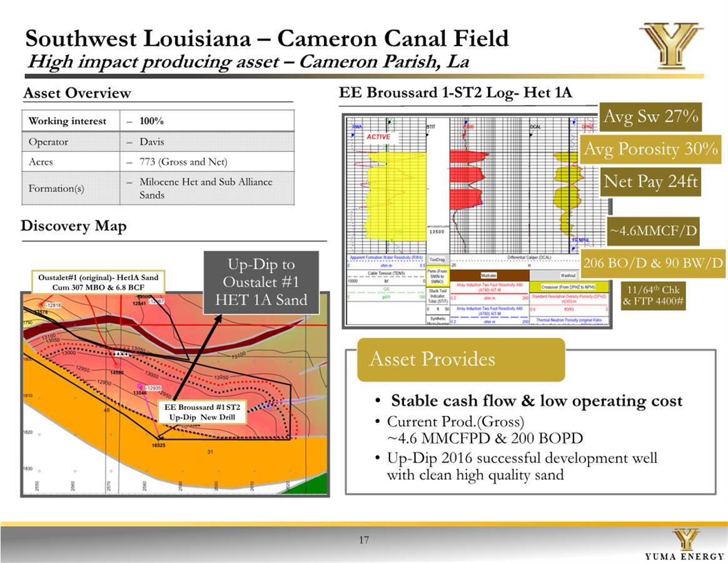Click the '-12935' label on map
The width and height of the screenshot is (728, 563).
[153, 388]
